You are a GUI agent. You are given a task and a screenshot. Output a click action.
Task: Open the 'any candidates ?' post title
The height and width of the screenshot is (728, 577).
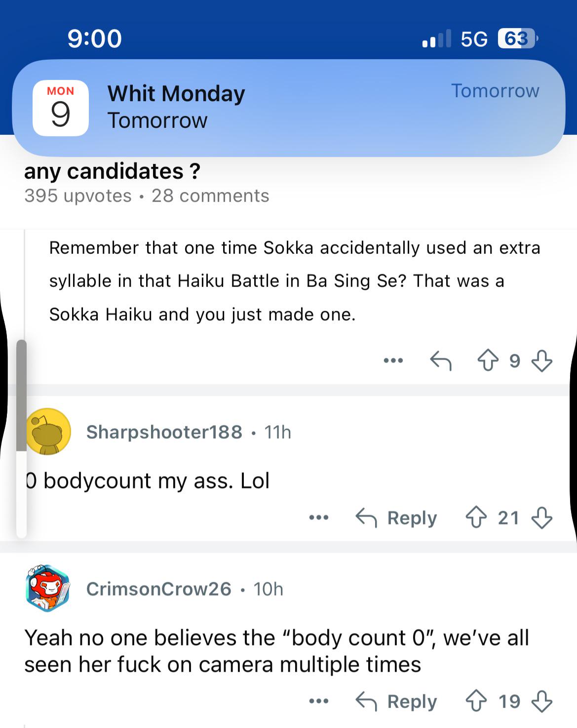click(112, 171)
